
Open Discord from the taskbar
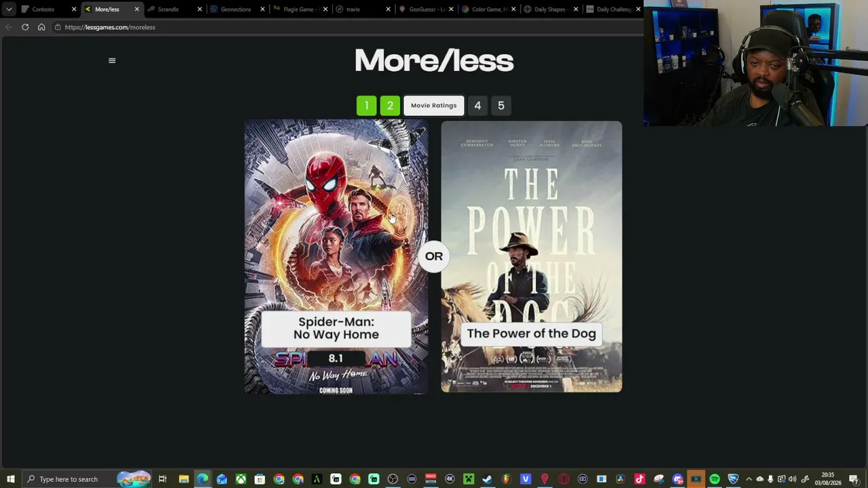(x=677, y=479)
